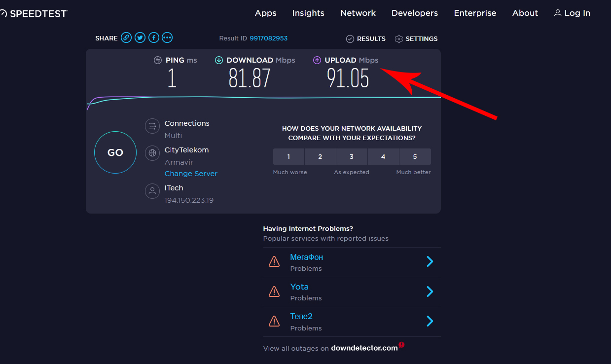
Task: Click the As expected rating label
Action: tap(352, 172)
